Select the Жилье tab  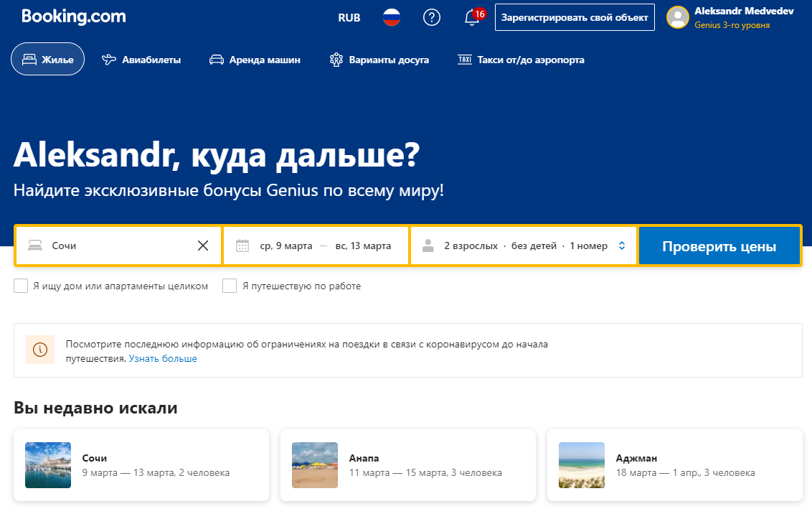click(x=47, y=59)
